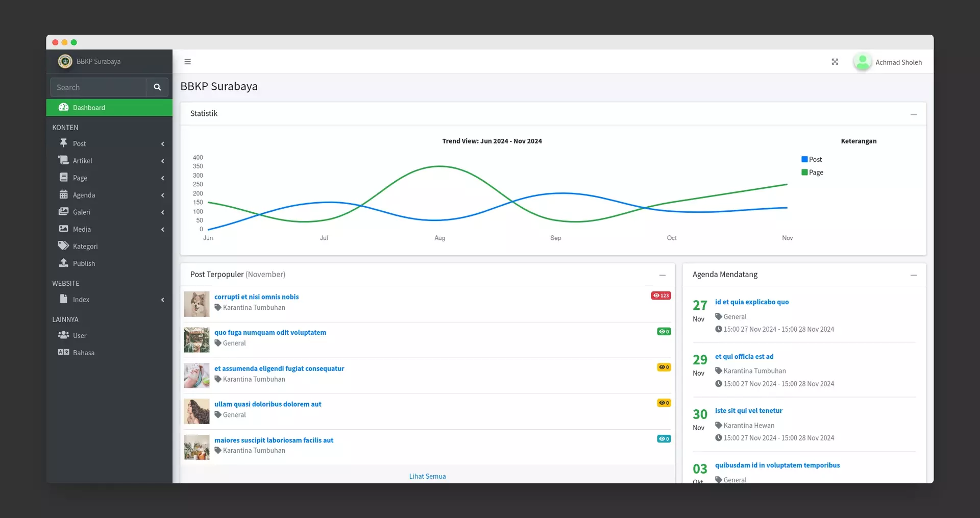The image size is (980, 518).
Task: Click the fullscreen expand icon
Action: [x=835, y=62]
